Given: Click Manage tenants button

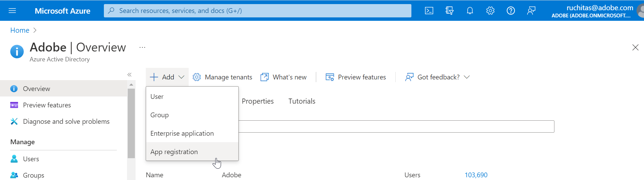Looking at the screenshot, I should pos(222,77).
